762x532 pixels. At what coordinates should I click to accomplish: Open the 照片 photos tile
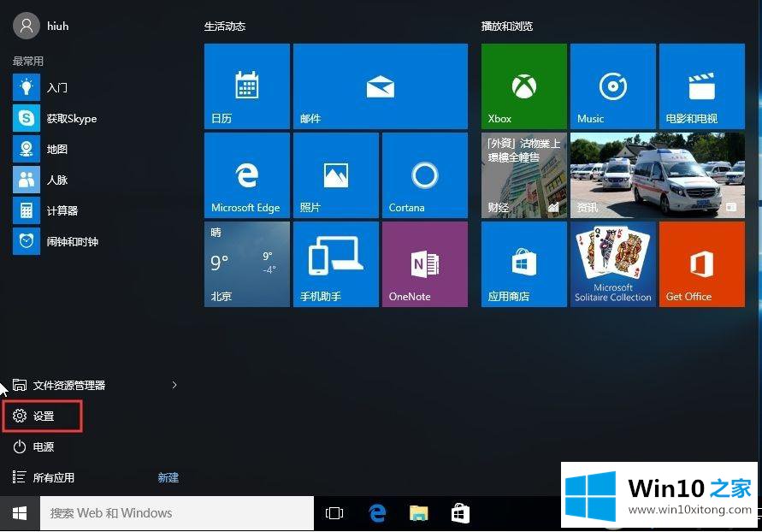point(336,175)
